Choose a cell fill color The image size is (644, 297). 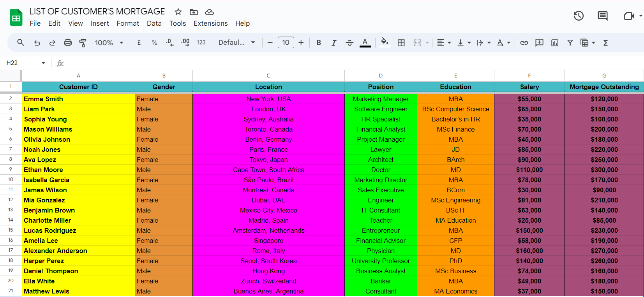[385, 43]
